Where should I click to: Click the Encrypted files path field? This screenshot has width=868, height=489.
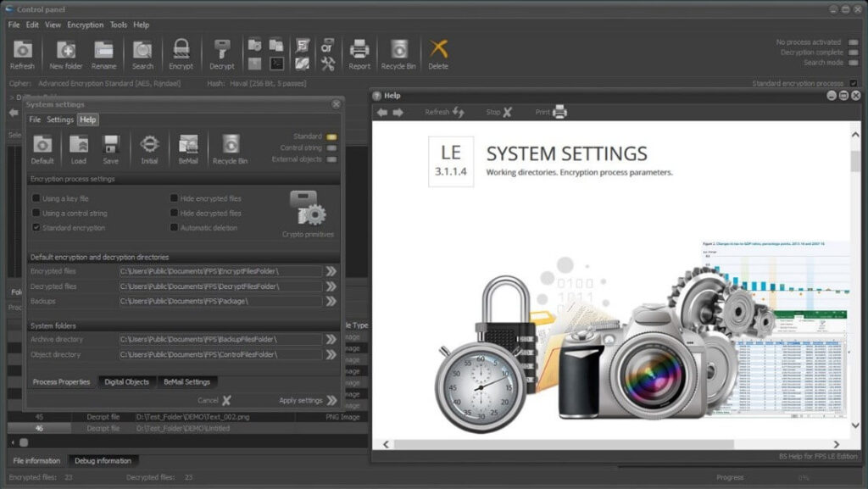pos(220,271)
